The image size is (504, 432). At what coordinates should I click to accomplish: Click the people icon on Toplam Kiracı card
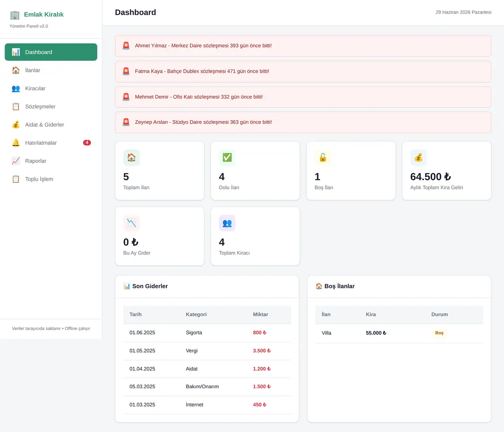point(227,223)
